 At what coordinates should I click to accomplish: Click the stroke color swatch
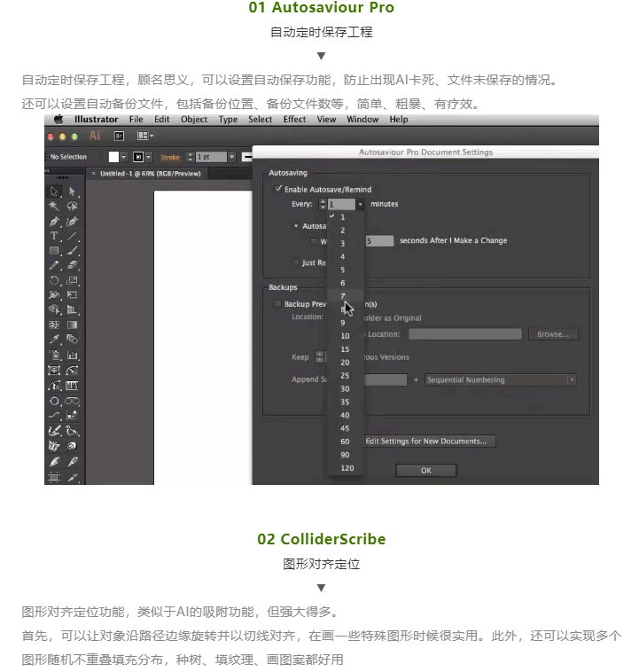coord(138,157)
